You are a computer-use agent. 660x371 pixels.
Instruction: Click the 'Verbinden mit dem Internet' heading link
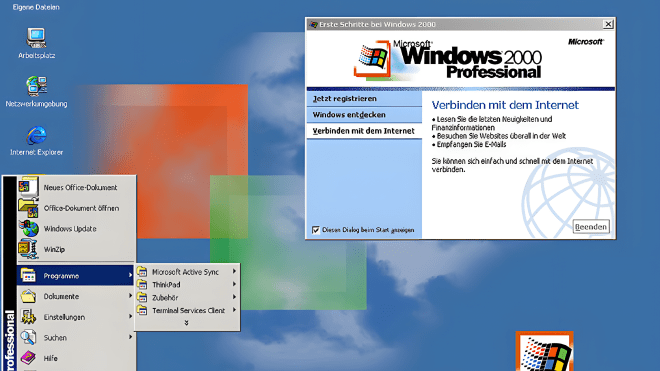(x=505, y=105)
